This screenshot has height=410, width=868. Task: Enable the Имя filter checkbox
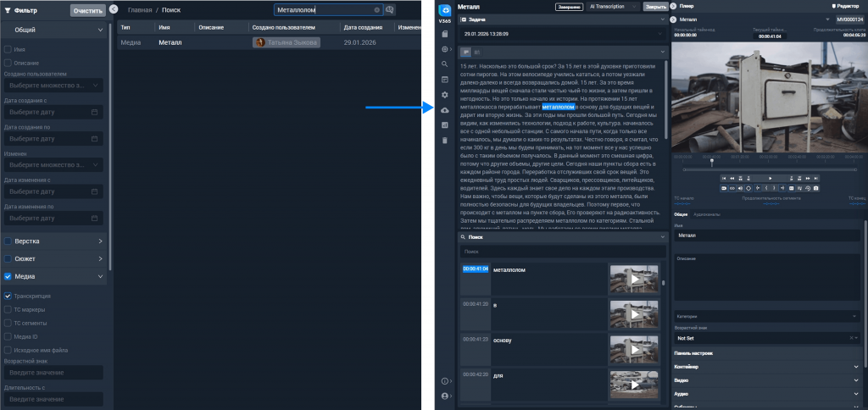pyautogui.click(x=8, y=50)
